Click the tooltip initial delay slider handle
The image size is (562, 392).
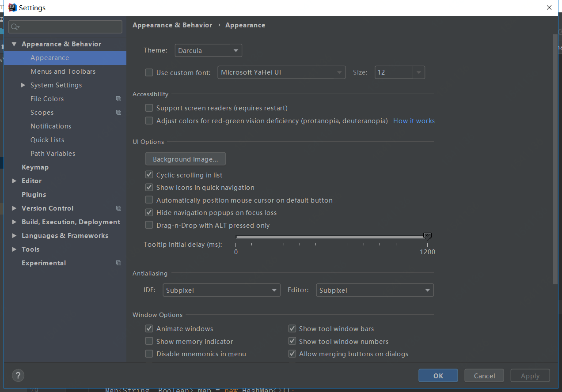point(427,237)
